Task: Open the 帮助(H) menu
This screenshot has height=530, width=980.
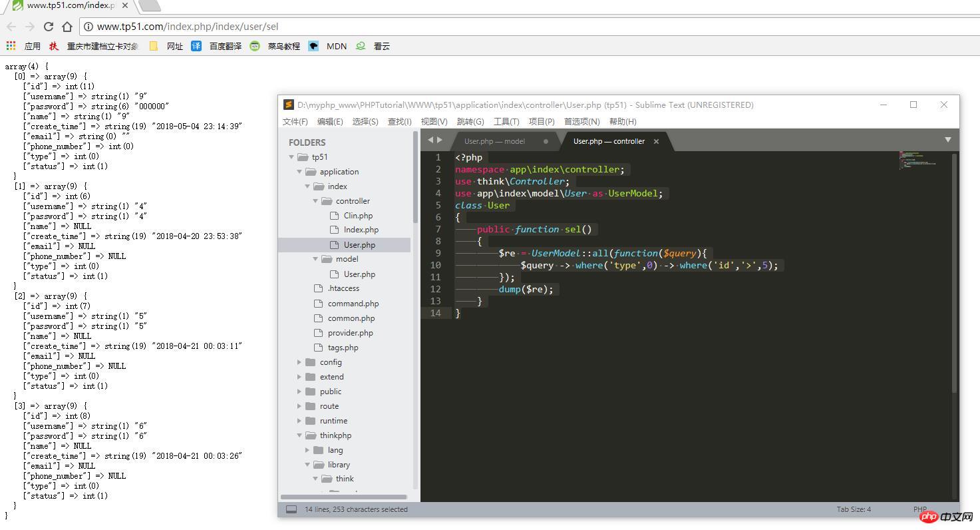Action: tap(623, 121)
